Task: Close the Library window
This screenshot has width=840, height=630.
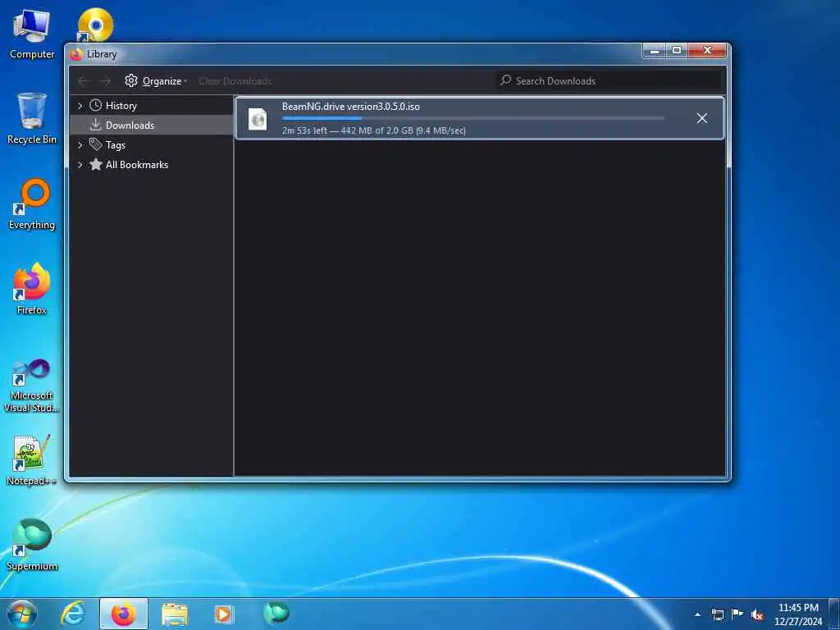Action: tap(707, 51)
